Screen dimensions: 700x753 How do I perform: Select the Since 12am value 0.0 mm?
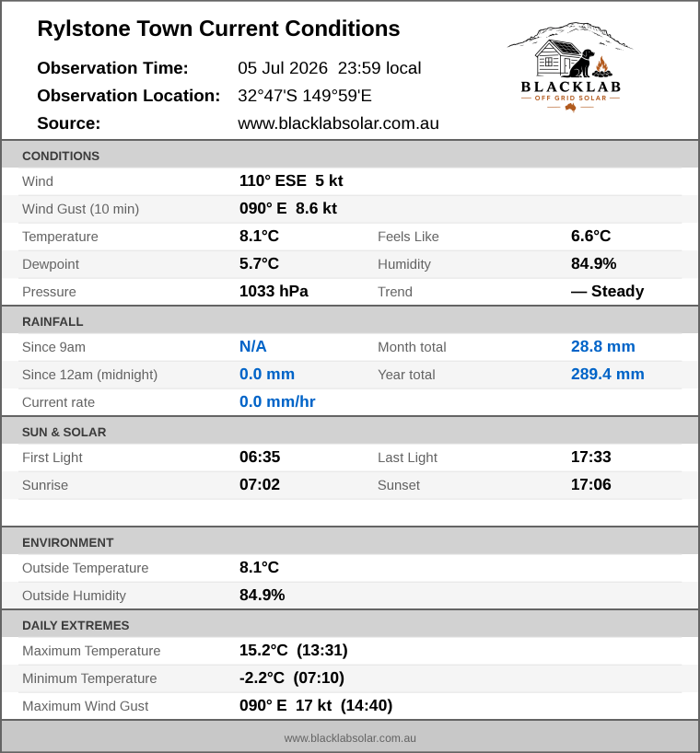267,374
